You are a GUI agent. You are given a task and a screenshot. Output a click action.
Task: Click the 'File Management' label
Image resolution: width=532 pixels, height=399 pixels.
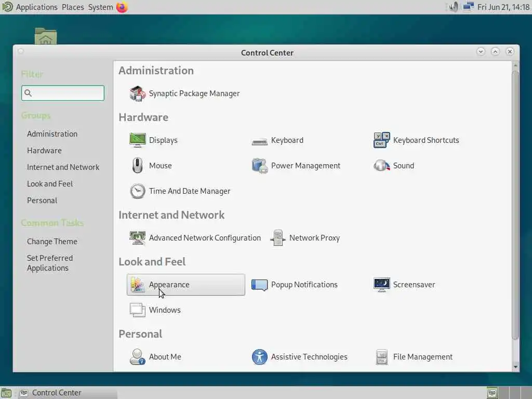click(x=423, y=357)
